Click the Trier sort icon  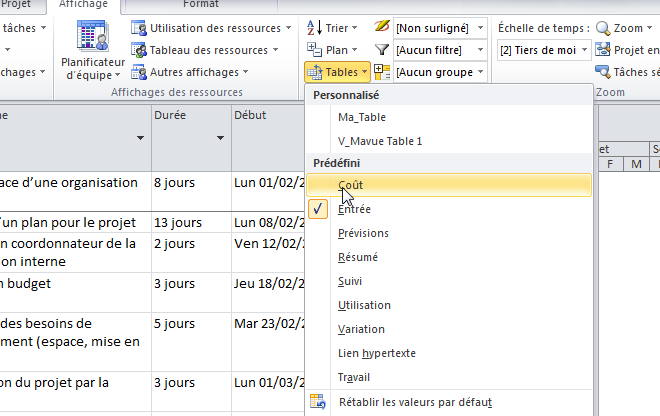(313, 28)
